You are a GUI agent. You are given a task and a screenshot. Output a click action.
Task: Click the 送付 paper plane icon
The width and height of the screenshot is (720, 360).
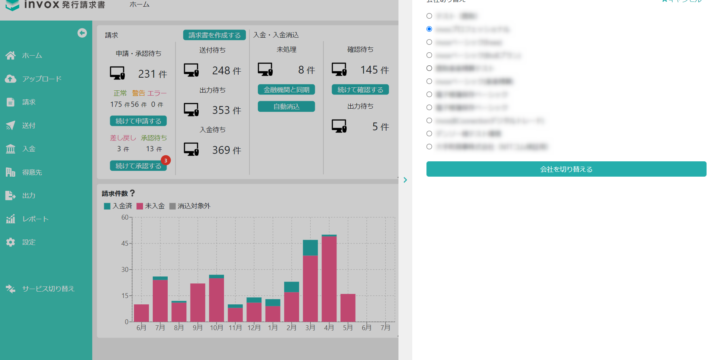[11, 125]
